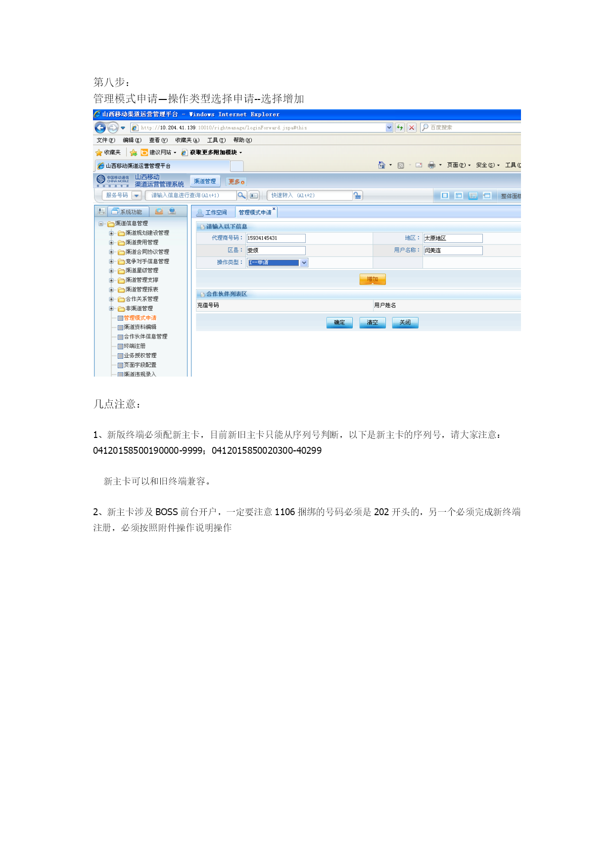This screenshot has height=868, width=614.
Task: Open the 文件(F) menu
Action: 106,140
